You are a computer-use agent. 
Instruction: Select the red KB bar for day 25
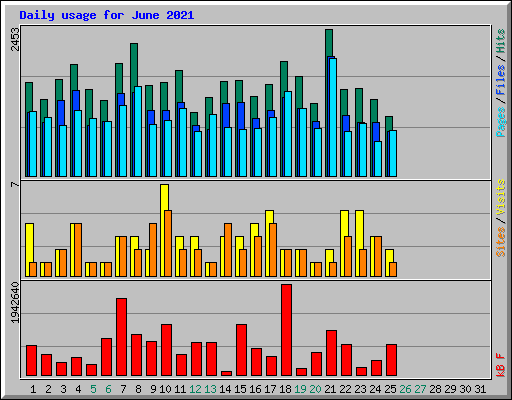coord(391,360)
